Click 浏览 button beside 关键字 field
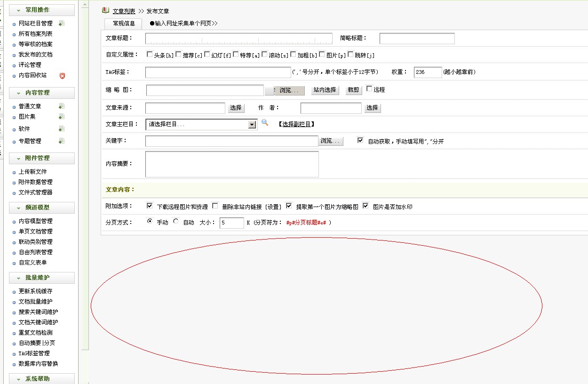This screenshot has width=588, height=384. pyautogui.click(x=331, y=141)
